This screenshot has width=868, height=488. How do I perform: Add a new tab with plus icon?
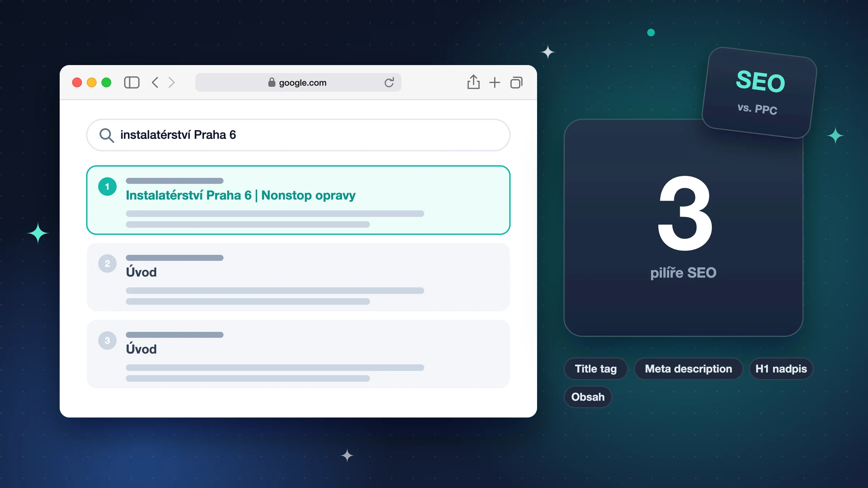pyautogui.click(x=494, y=82)
